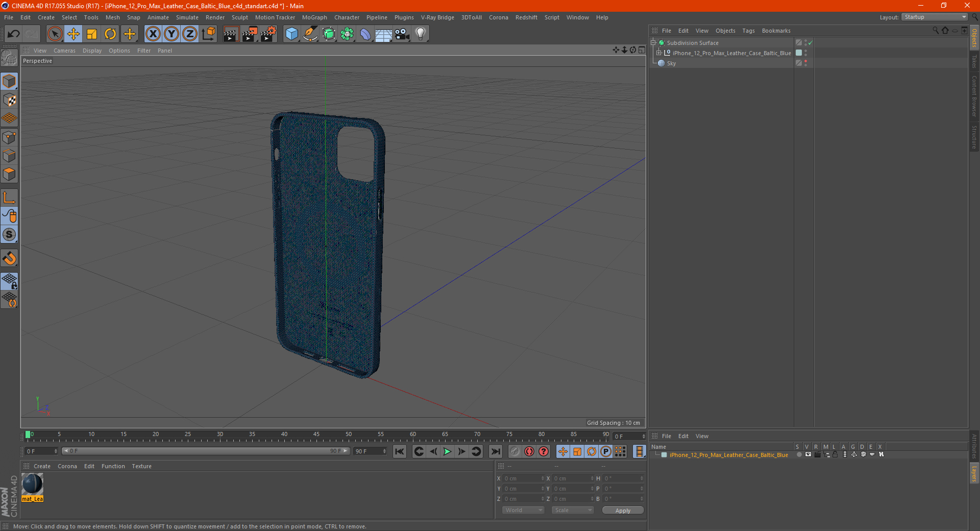Open the Render menu

[x=215, y=17]
